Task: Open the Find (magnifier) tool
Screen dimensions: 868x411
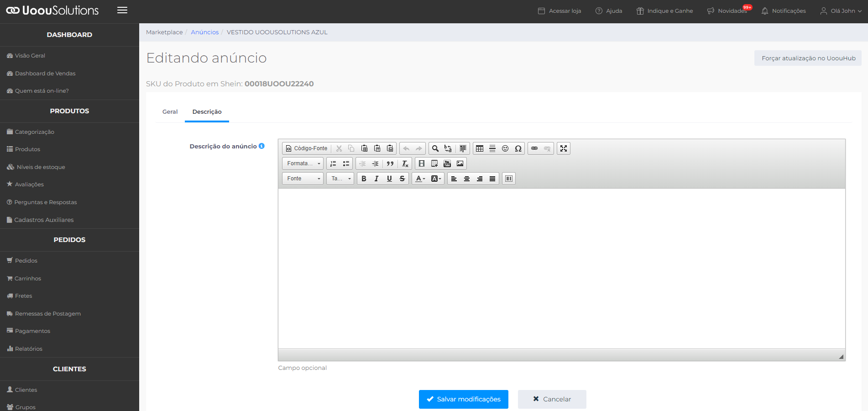Action: click(435, 148)
